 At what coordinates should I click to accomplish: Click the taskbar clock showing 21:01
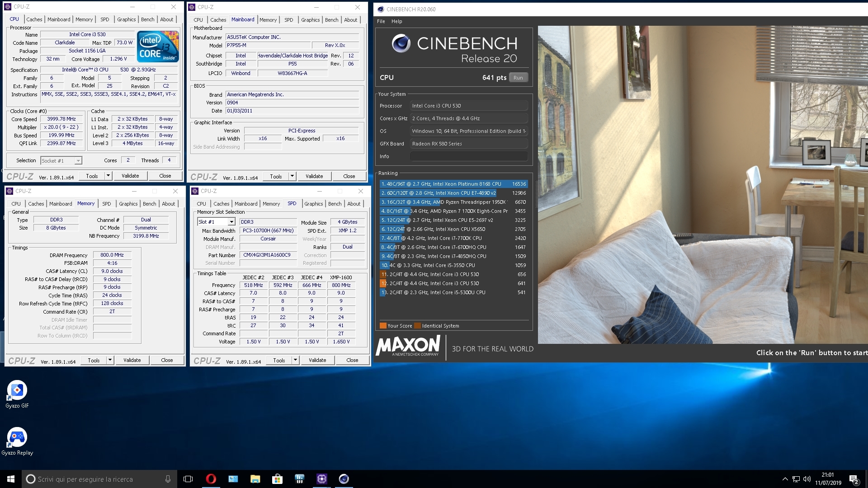tap(828, 479)
